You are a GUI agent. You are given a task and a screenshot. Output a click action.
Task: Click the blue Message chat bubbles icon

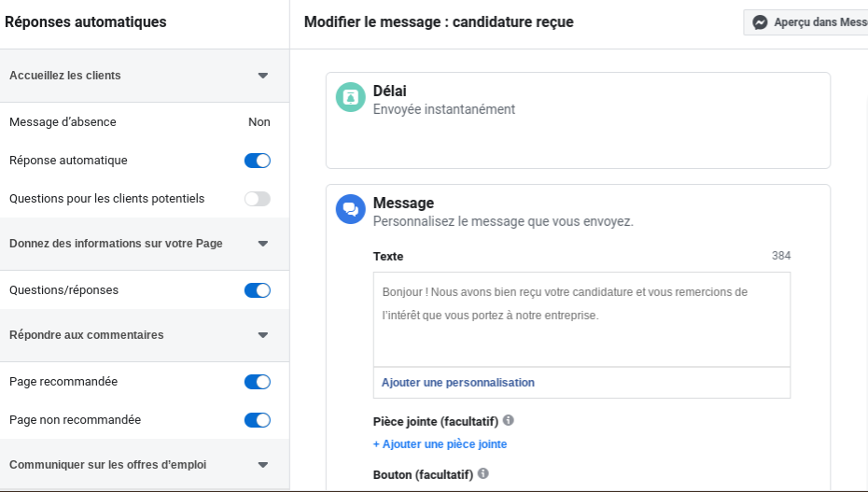pos(351,209)
